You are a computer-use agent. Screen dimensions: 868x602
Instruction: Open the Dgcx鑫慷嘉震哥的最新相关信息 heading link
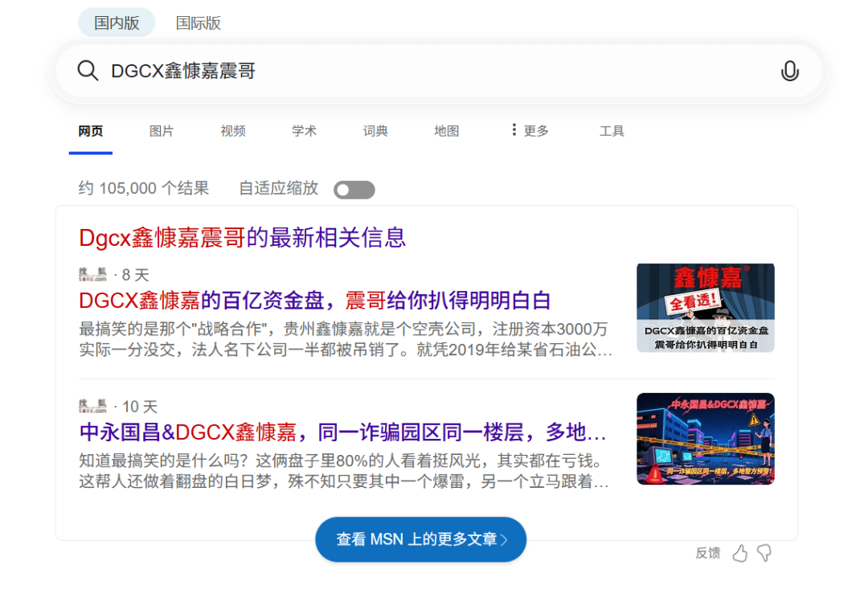pos(242,238)
